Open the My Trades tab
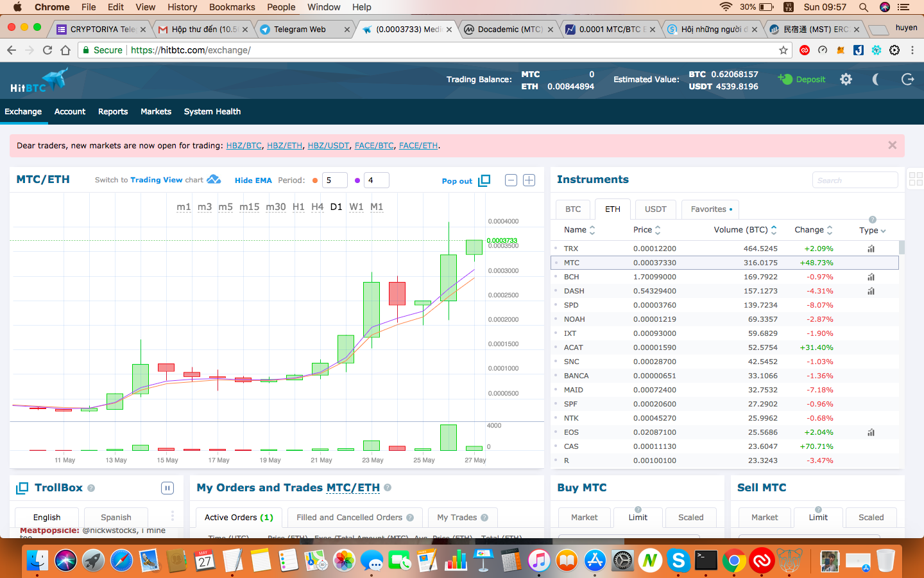This screenshot has height=578, width=924. tap(463, 518)
